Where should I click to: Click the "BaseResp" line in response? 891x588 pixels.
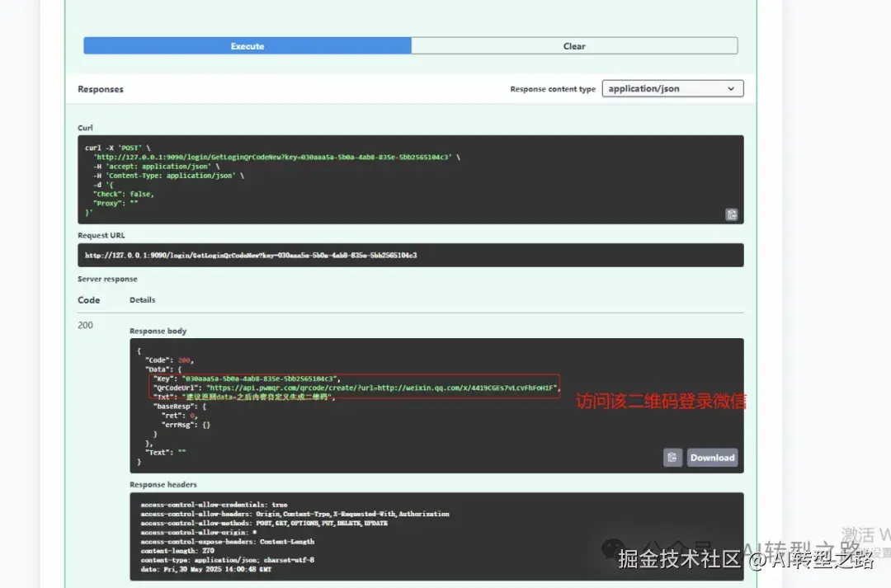click(180, 407)
